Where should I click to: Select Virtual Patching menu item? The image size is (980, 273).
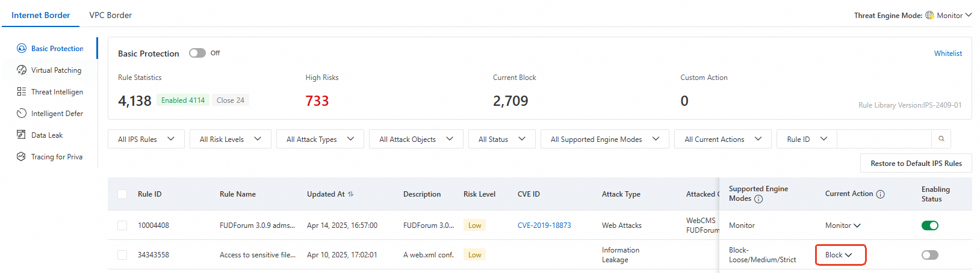56,70
